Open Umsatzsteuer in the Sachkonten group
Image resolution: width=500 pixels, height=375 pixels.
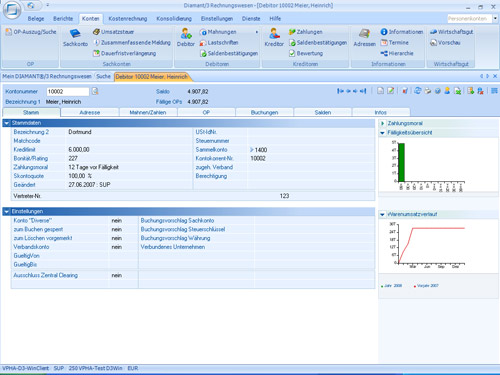click(x=113, y=32)
